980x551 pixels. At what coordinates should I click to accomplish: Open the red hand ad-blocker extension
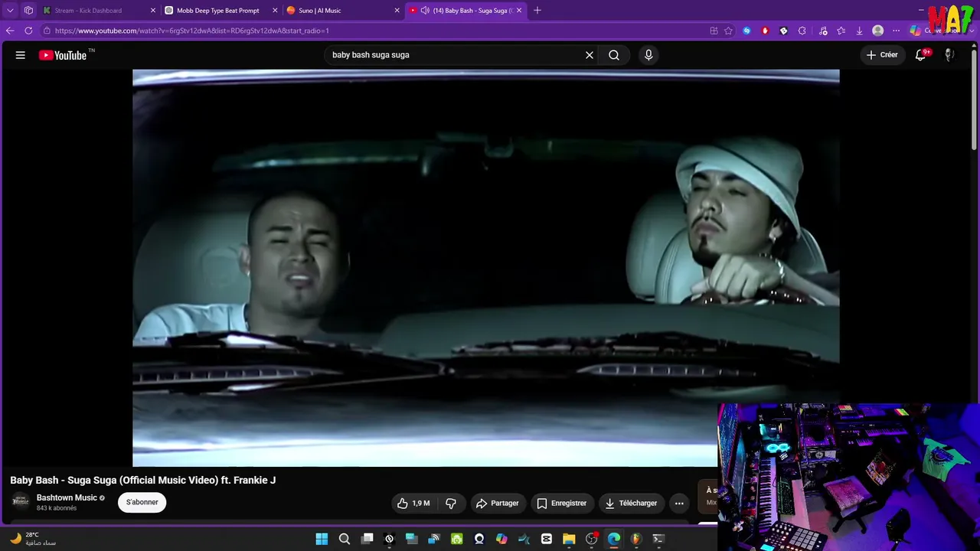click(x=765, y=31)
